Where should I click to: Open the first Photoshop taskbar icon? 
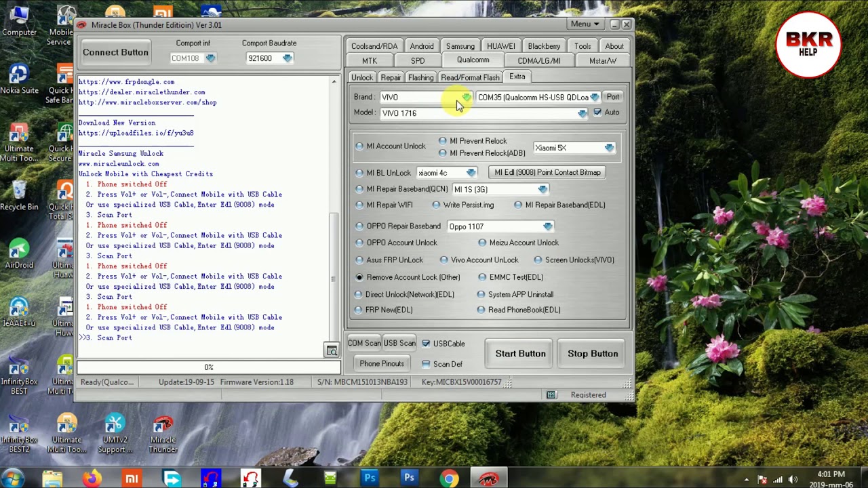click(370, 479)
